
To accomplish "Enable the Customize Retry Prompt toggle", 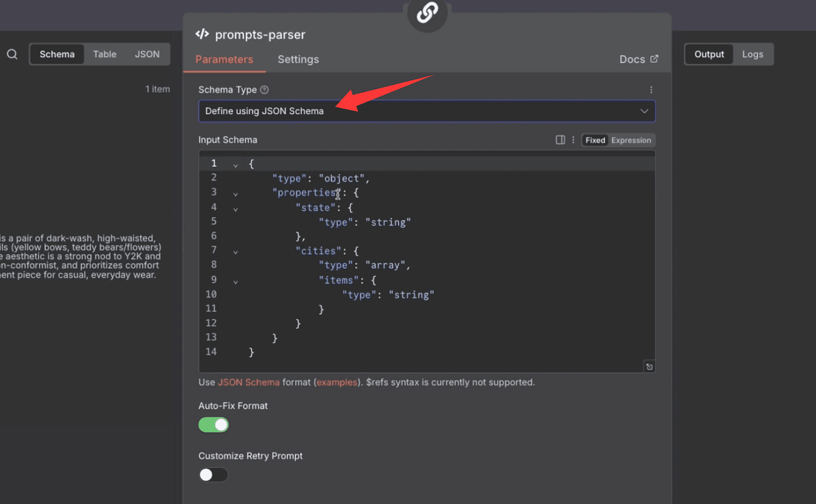I will (x=214, y=475).
